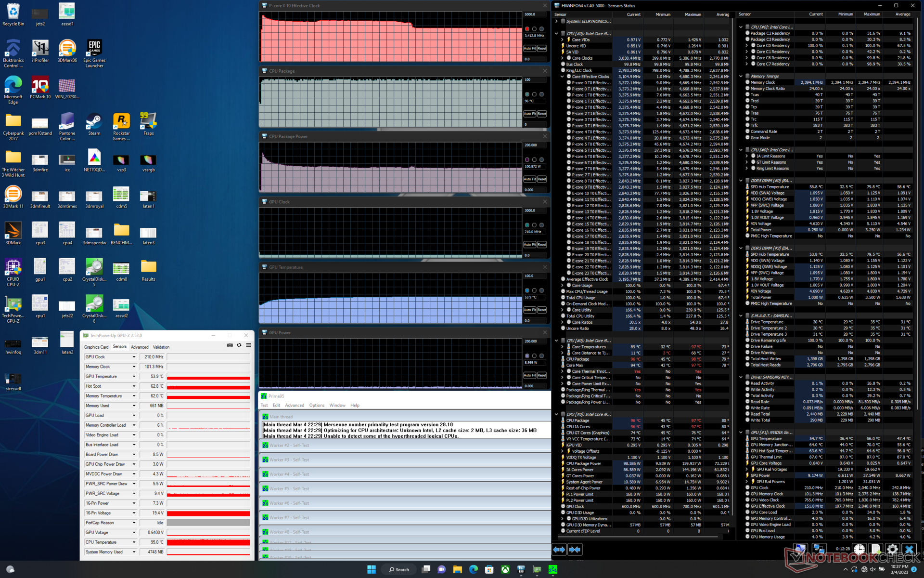924x578 pixels.
Task: Open Cyberpunk 2077 desktop folder
Action: click(13, 127)
